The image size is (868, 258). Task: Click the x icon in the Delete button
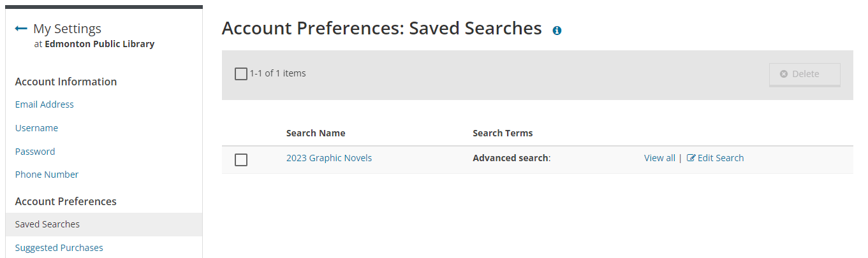click(x=784, y=74)
